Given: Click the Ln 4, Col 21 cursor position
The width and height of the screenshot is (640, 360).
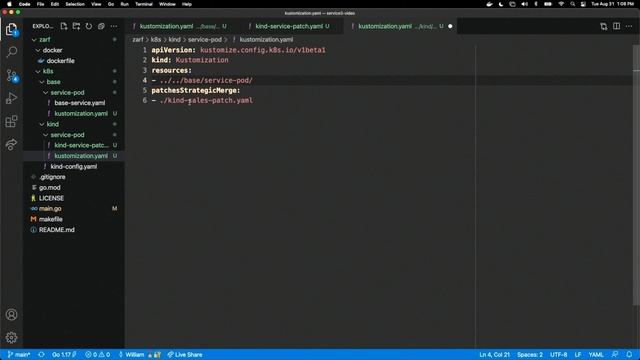Looking at the screenshot, I should point(494,354).
